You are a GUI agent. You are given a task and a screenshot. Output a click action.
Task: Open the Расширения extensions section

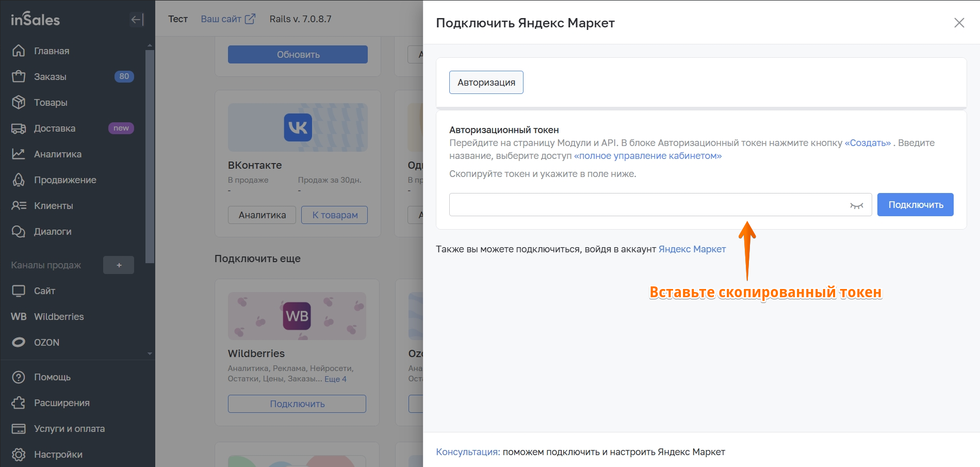(x=61, y=403)
